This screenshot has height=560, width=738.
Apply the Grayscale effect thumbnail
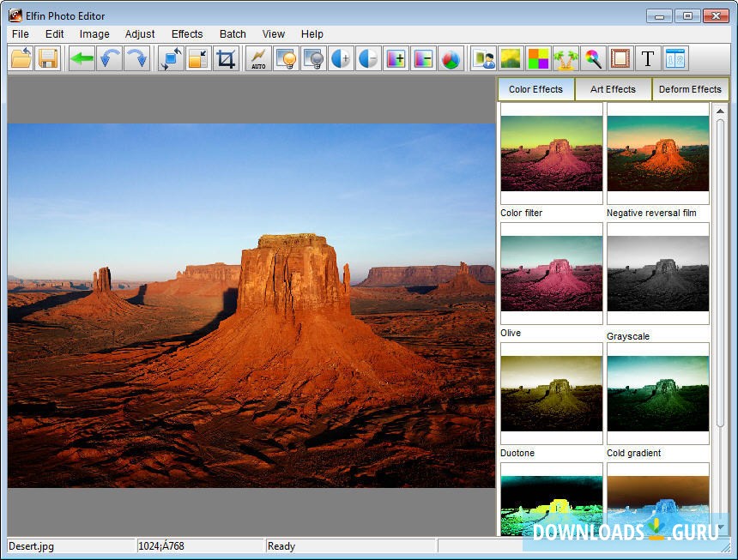(657, 274)
